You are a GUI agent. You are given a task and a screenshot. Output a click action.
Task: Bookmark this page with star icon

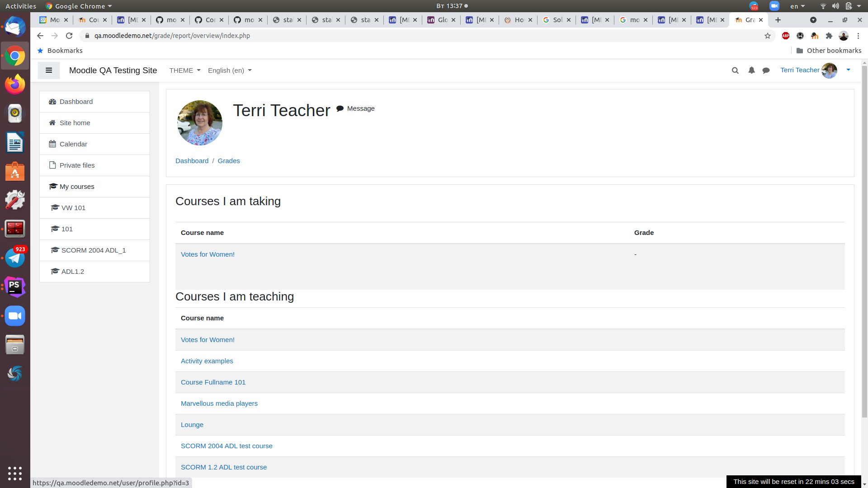coord(768,36)
